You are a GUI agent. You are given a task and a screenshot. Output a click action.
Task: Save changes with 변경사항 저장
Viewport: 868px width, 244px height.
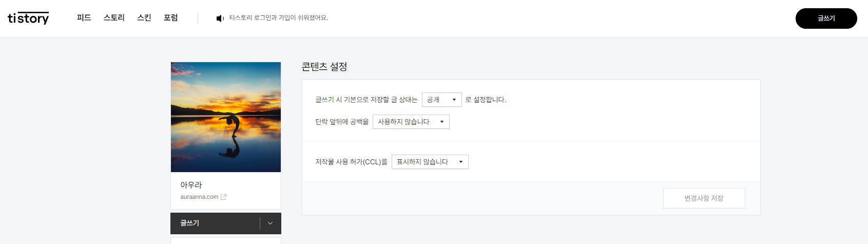(704, 198)
